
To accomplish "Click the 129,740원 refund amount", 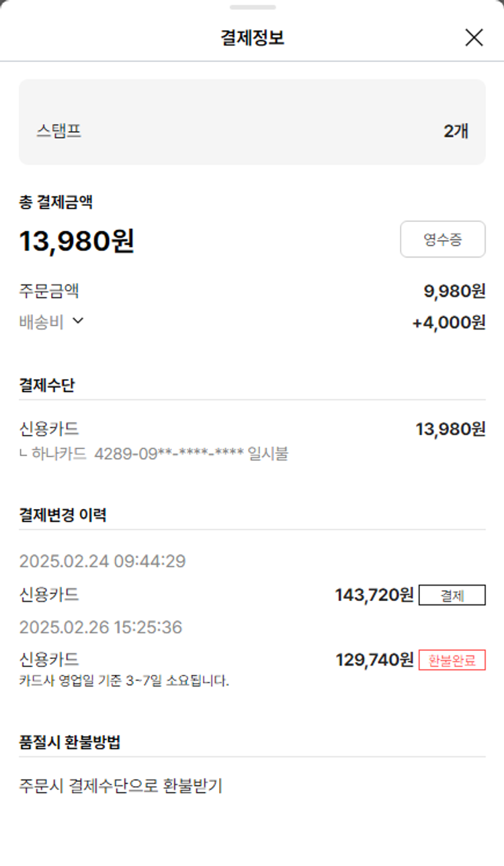I will [x=374, y=660].
